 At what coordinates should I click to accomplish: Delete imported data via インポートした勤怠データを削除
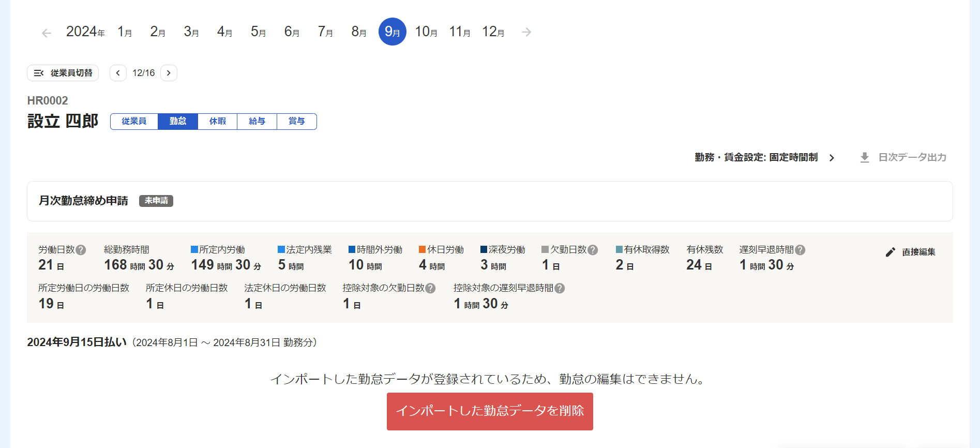[x=490, y=411]
